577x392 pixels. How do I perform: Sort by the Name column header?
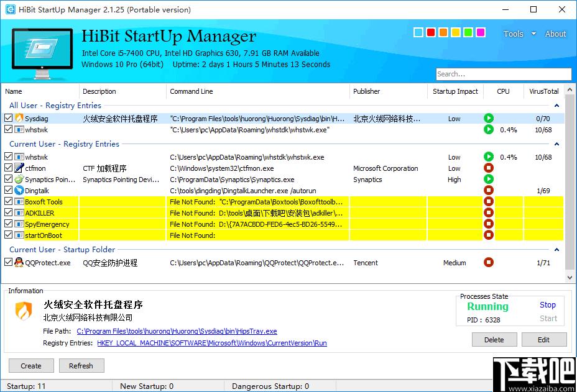40,91
